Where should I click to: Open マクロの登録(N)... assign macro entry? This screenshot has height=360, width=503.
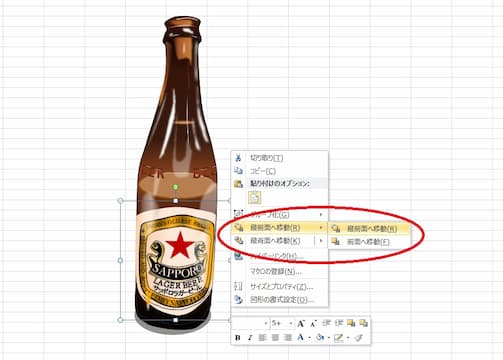pos(279,271)
